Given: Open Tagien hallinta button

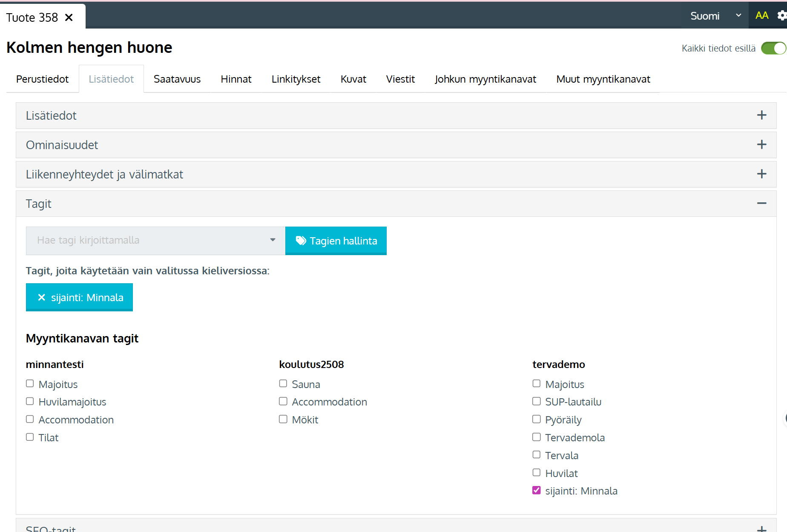Looking at the screenshot, I should pyautogui.click(x=336, y=241).
